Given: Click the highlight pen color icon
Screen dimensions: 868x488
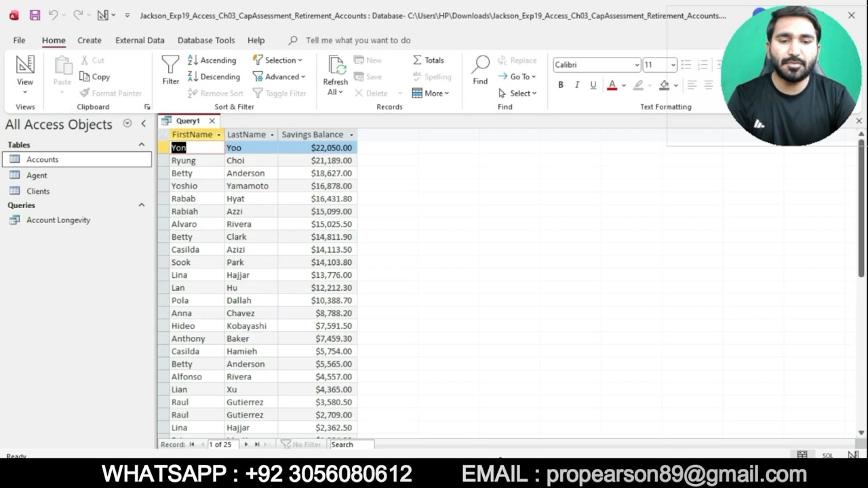Looking at the screenshot, I should (638, 85).
